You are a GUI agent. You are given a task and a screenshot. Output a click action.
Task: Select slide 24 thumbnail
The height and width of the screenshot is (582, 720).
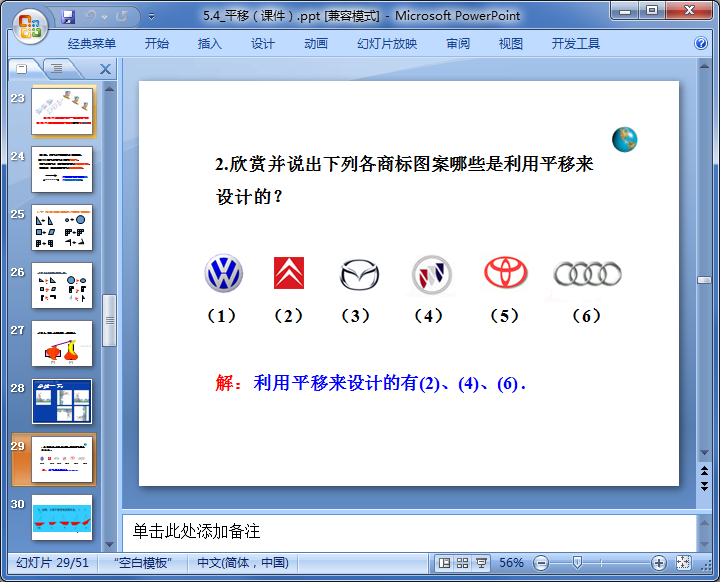coord(62,170)
